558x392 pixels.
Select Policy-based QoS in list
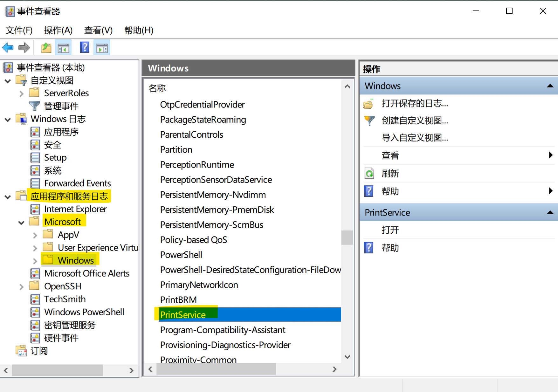point(194,240)
